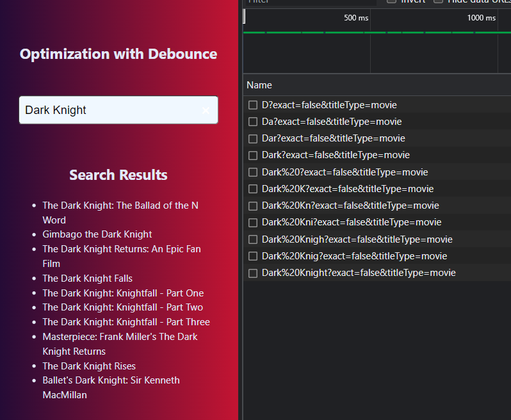
Task: Select the Dark%20?exact=false request row
Action: [377, 172]
